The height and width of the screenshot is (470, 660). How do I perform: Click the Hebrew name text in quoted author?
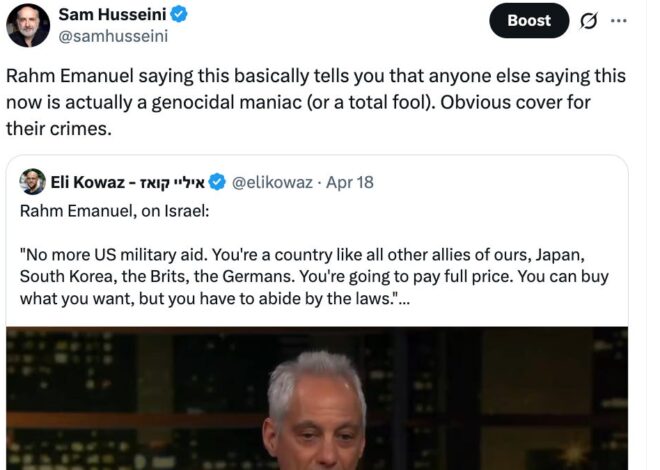coord(173,183)
